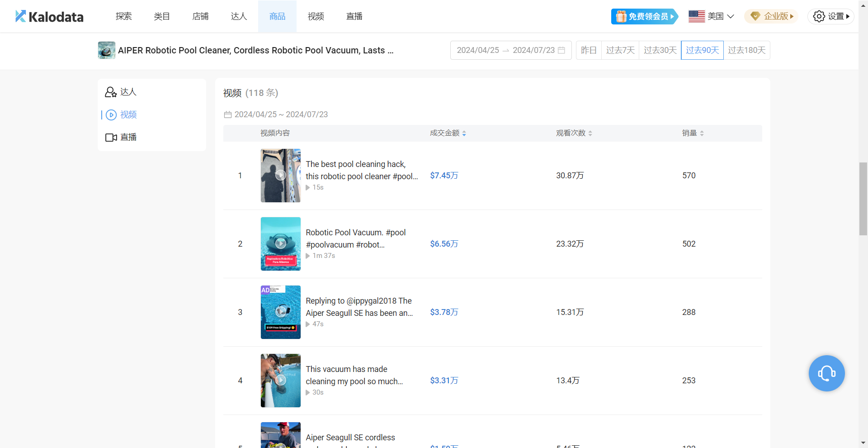The image size is (868, 448).
Task: Select the 过去180天 time range
Action: (746, 50)
